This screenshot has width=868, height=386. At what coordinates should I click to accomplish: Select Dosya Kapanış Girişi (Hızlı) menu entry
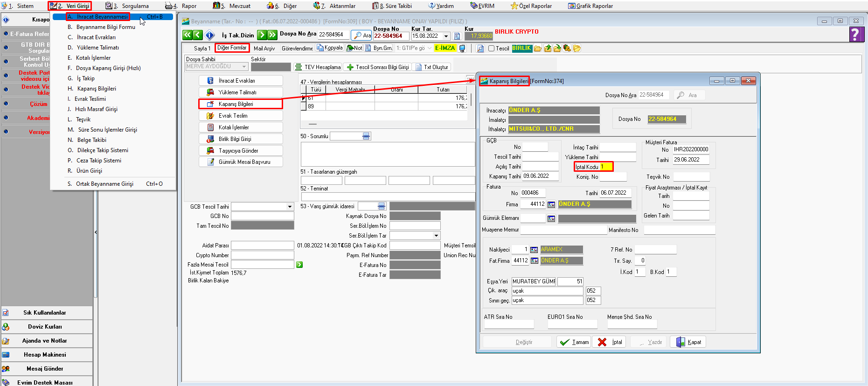(108, 68)
